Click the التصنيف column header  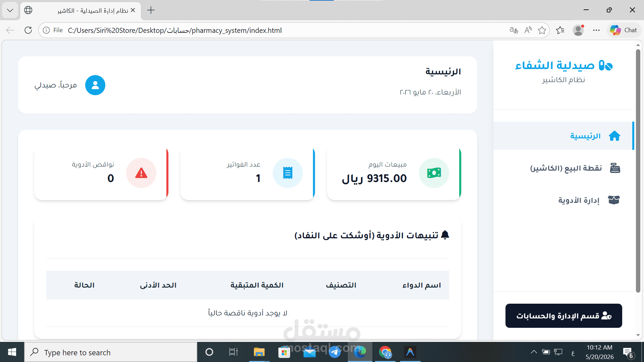click(x=341, y=285)
